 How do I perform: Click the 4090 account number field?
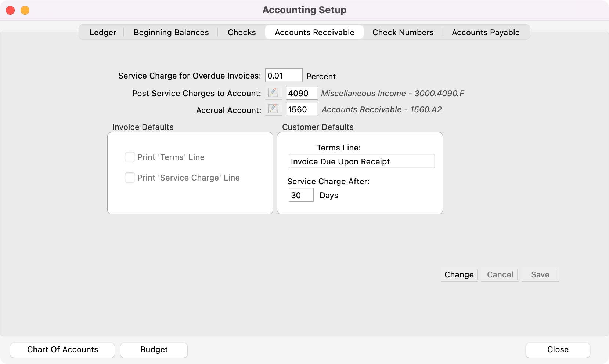click(302, 93)
